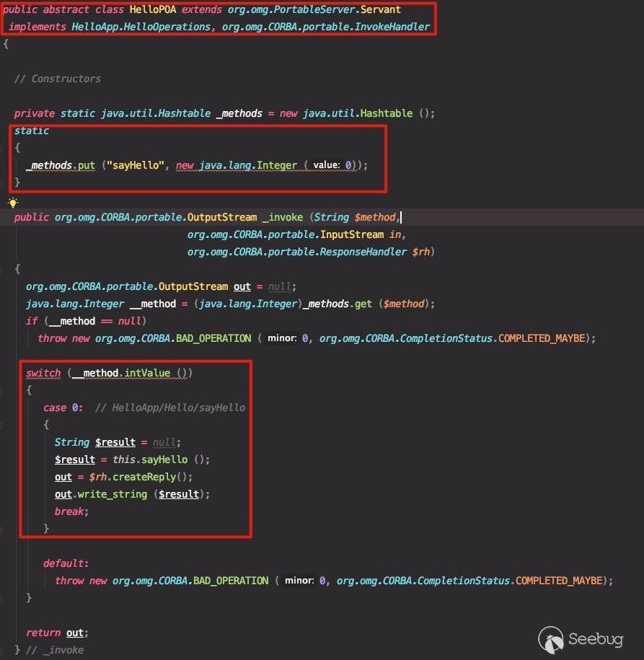Viewport: 644px width, 660px height.
Task: Click the // Constructors comment
Action: [58, 79]
